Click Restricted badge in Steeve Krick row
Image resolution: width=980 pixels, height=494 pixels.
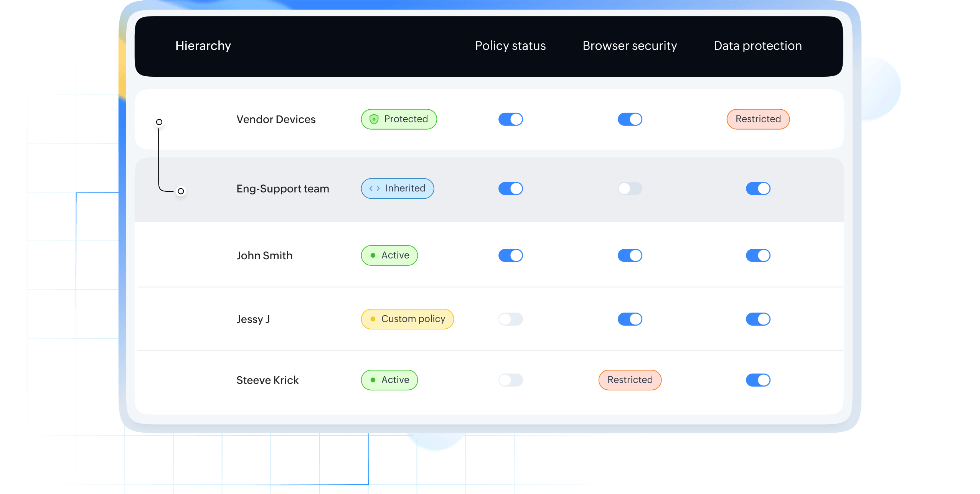pos(630,380)
